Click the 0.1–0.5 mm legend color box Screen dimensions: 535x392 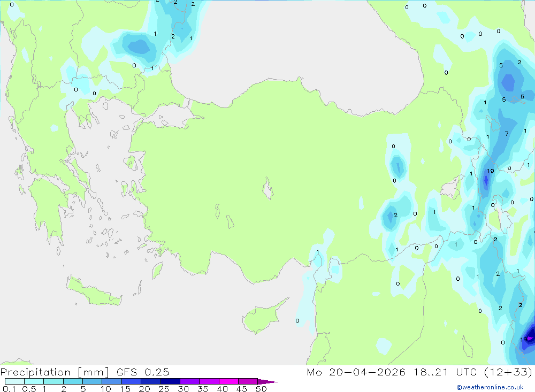pyautogui.click(x=14, y=381)
